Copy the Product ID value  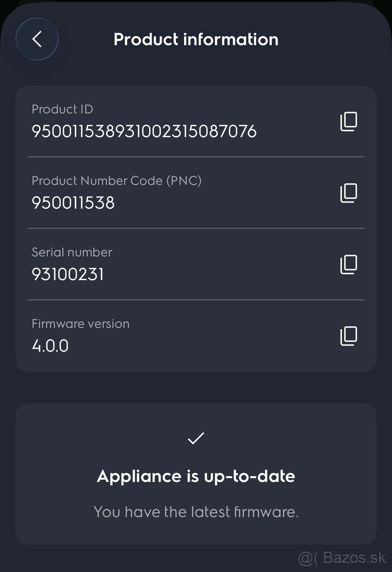349,122
